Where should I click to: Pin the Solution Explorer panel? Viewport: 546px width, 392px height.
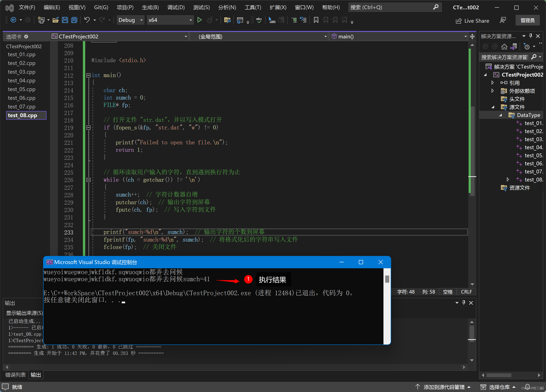coord(530,36)
